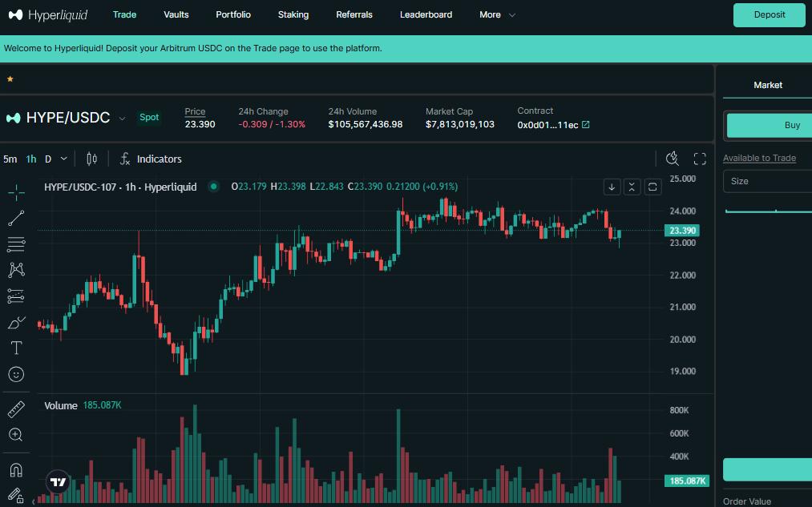Open the emoji icons tool
This screenshot has height=507, width=812.
coord(16,374)
